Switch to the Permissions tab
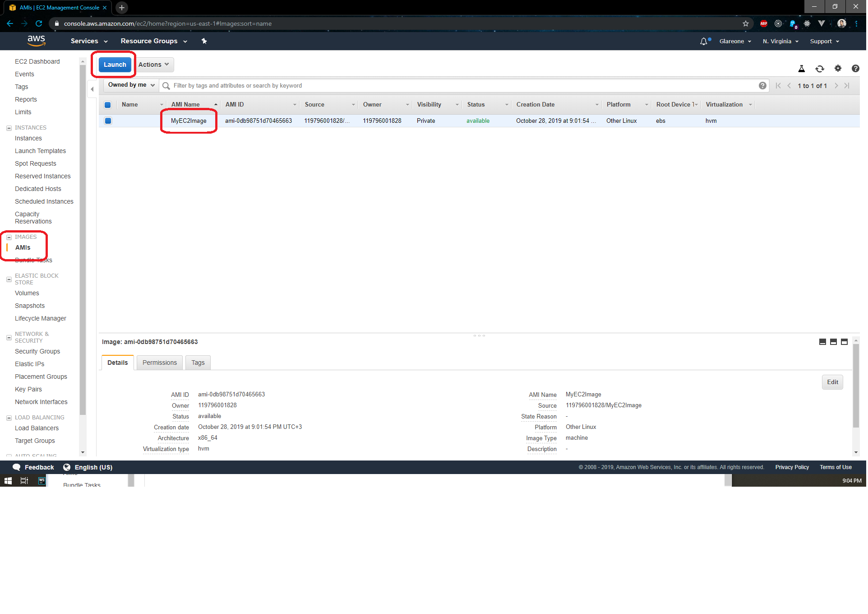This screenshot has height=614, width=868. coord(160,363)
